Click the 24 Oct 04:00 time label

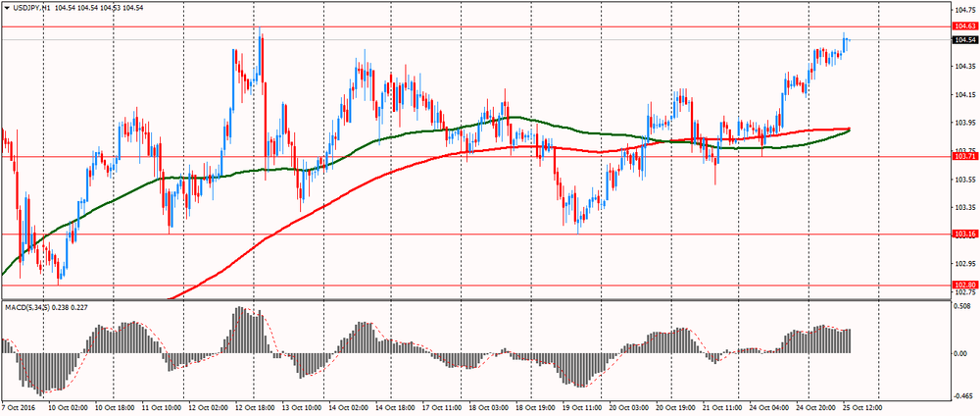(768, 407)
